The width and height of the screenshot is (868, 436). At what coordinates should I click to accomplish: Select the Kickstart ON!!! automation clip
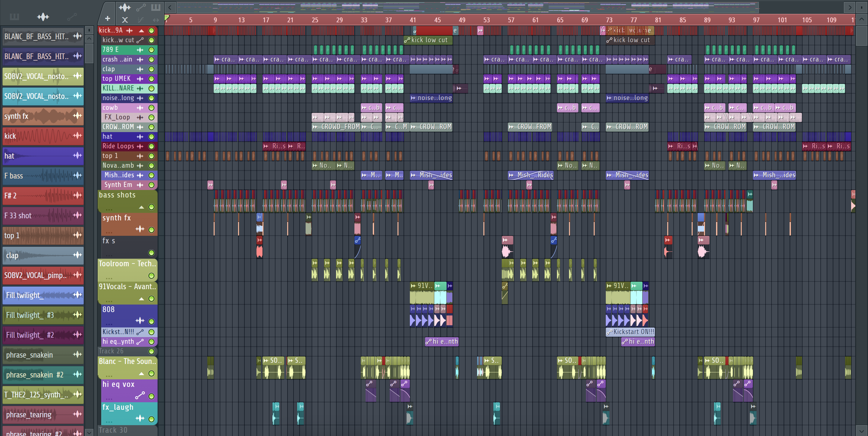(x=630, y=332)
